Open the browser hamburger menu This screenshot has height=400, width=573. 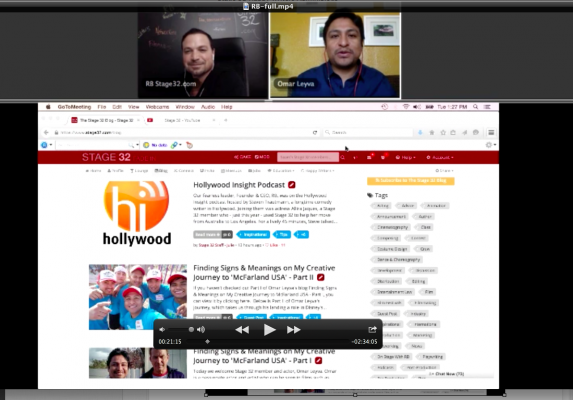point(491,132)
